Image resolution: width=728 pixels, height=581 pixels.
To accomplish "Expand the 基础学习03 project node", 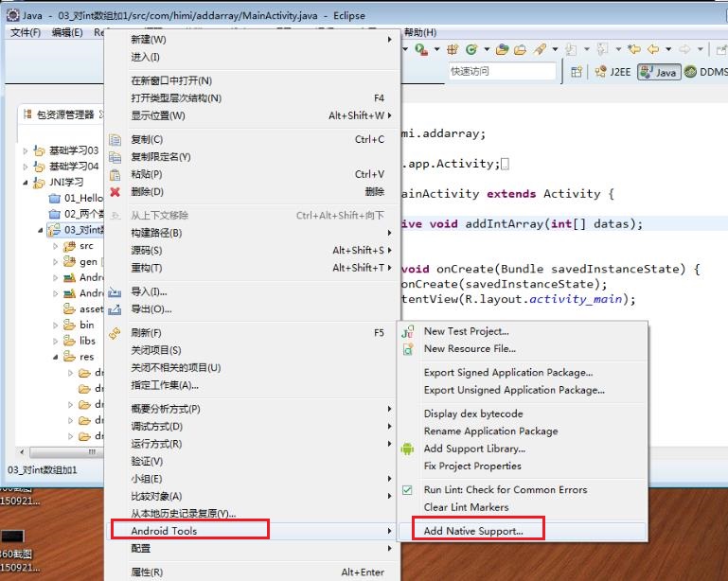I will point(25,150).
